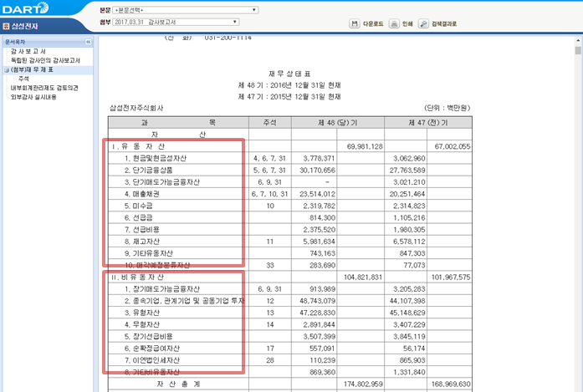Click the 3. 유형자산 row label
This screenshot has width=583, height=392.
click(142, 313)
